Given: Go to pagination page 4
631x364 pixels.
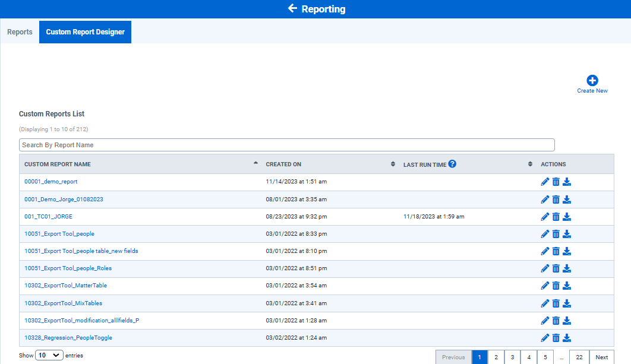Looking at the screenshot, I should [529, 357].
